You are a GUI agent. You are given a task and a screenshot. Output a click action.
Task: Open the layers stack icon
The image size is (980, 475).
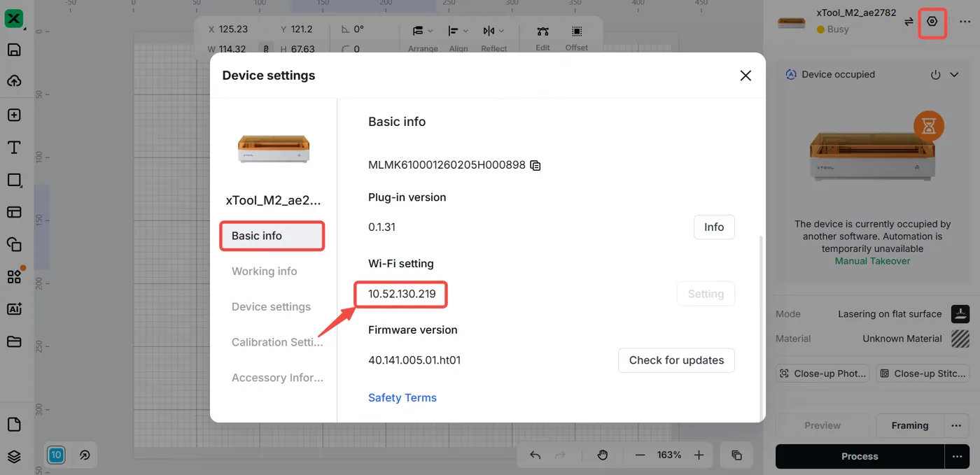14,456
